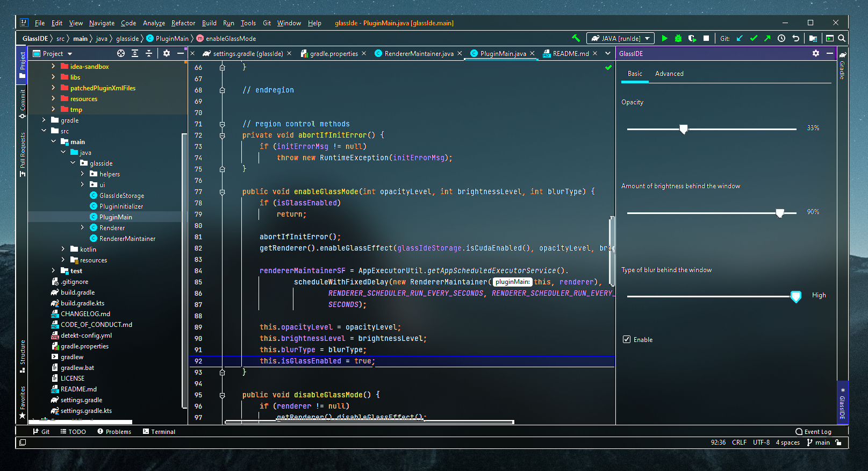Screen dimensions: 868x471
Task: Open GlassIDE panel settings gear
Action: [816, 53]
